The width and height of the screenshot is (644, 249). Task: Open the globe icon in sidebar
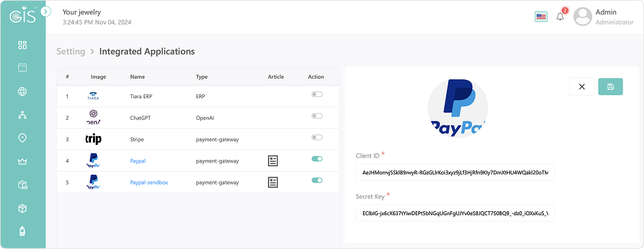point(23,92)
